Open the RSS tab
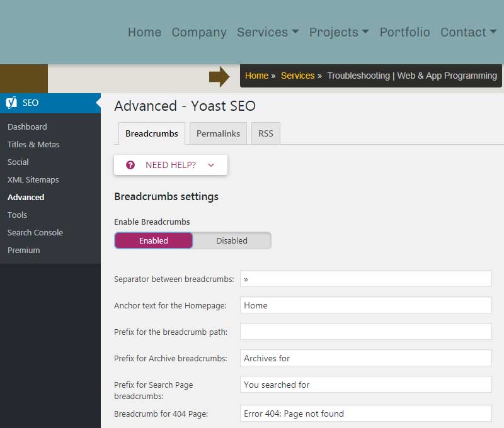Viewport: 504px width, 428px height. coord(265,133)
